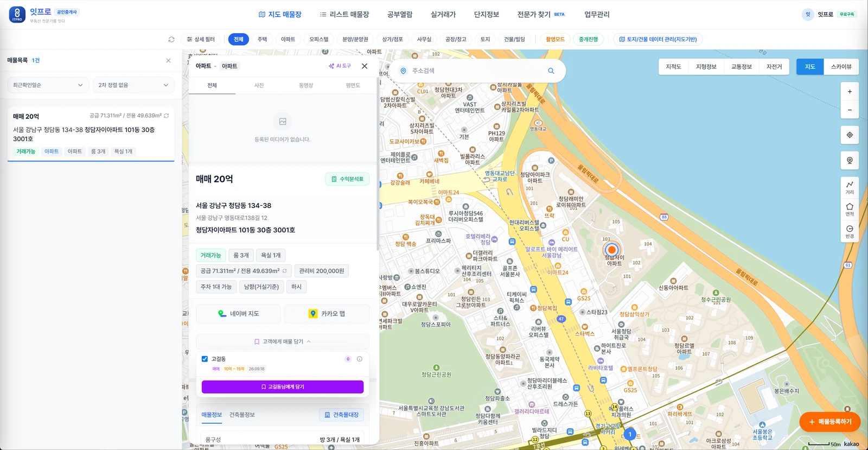Open the 건축물대장 document
This screenshot has height=450, width=868.
pyautogui.click(x=342, y=415)
